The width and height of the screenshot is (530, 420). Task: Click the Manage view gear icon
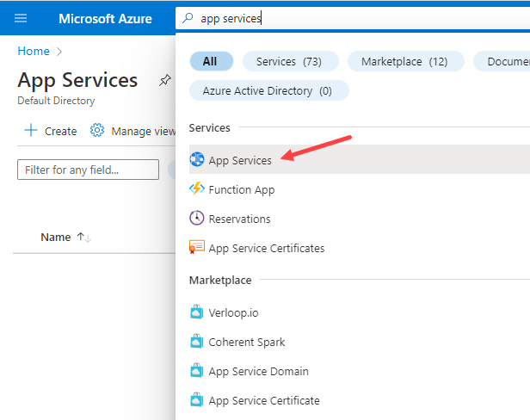click(97, 130)
